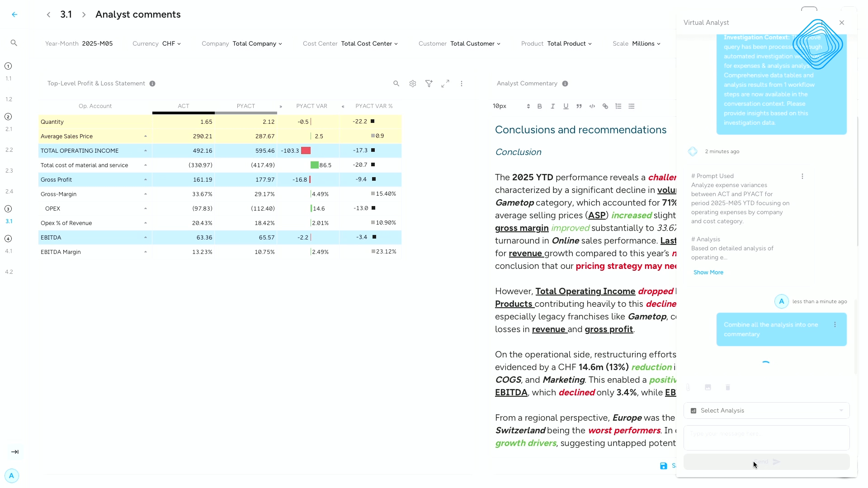Toggle underline formatting in commentary
Screen dimensions: 868x488
(x=566, y=106)
